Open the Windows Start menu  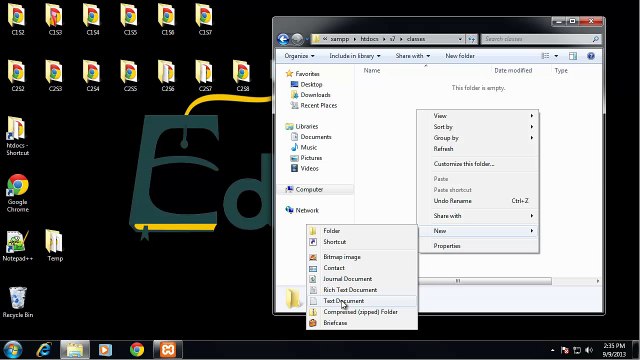13,350
